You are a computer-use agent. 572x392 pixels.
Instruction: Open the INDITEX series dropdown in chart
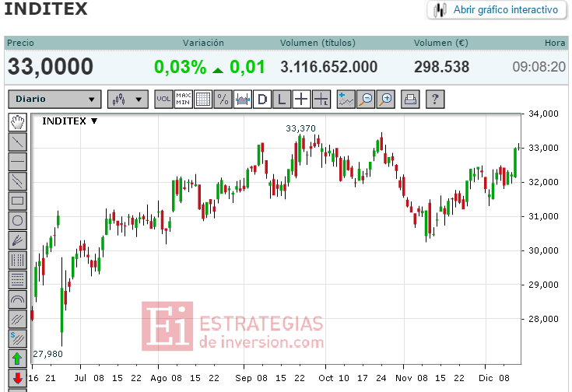click(70, 121)
